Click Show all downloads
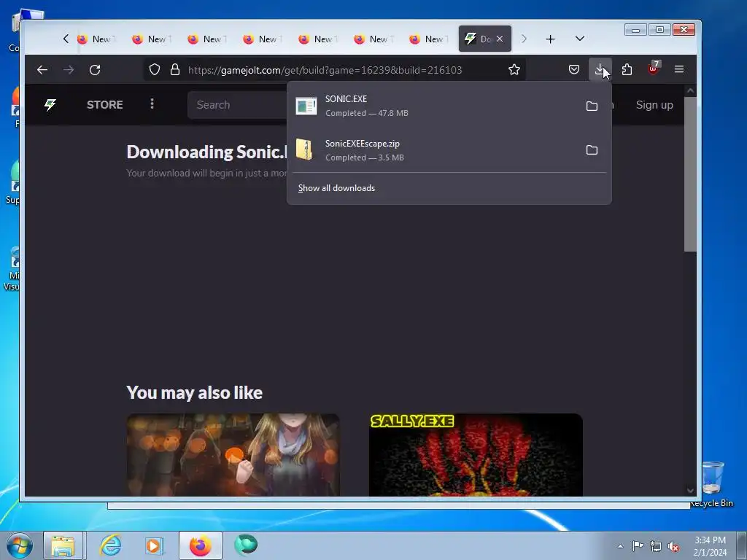 pos(336,188)
